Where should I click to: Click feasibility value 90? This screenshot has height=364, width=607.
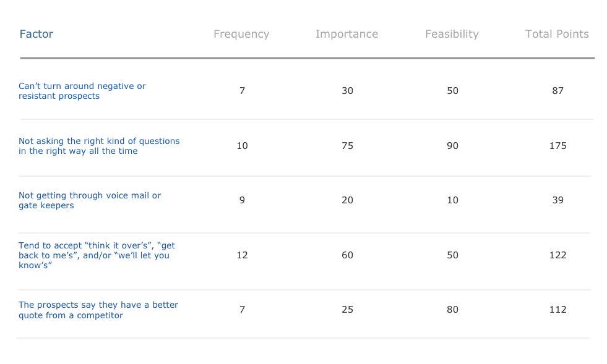(452, 146)
